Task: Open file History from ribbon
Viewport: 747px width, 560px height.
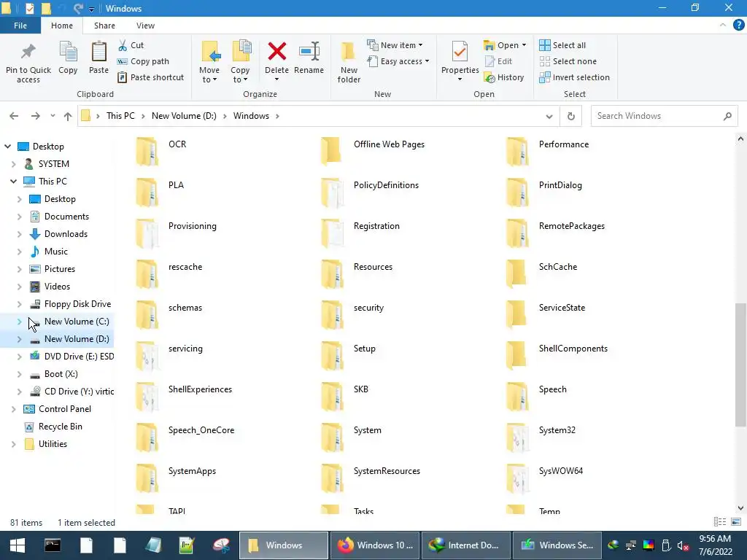Action: tap(504, 77)
